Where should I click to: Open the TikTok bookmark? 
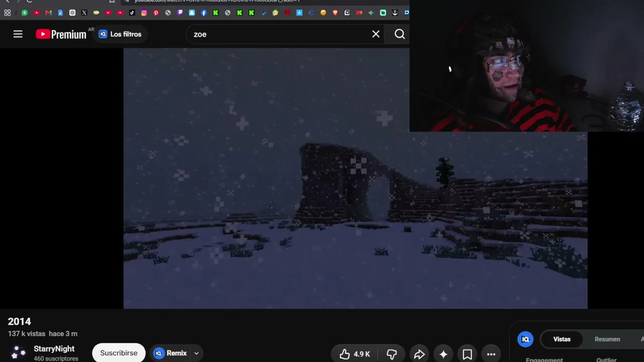click(x=132, y=13)
